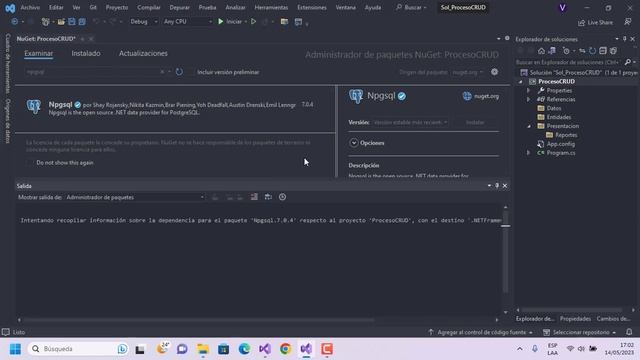640x360 pixels.
Task: Click the Save file toolbar icon
Action: click(x=72, y=22)
